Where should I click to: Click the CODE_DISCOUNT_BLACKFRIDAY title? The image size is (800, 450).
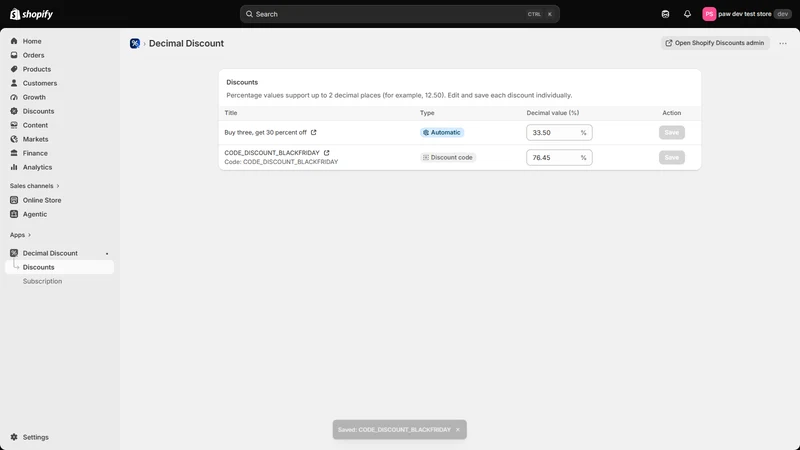point(272,153)
